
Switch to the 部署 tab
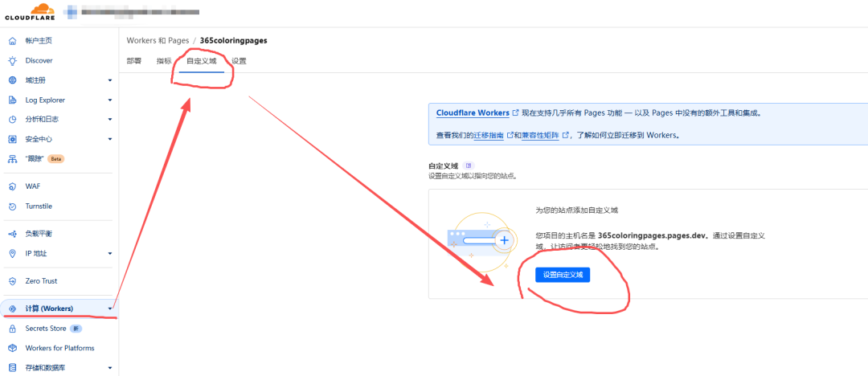click(x=134, y=61)
